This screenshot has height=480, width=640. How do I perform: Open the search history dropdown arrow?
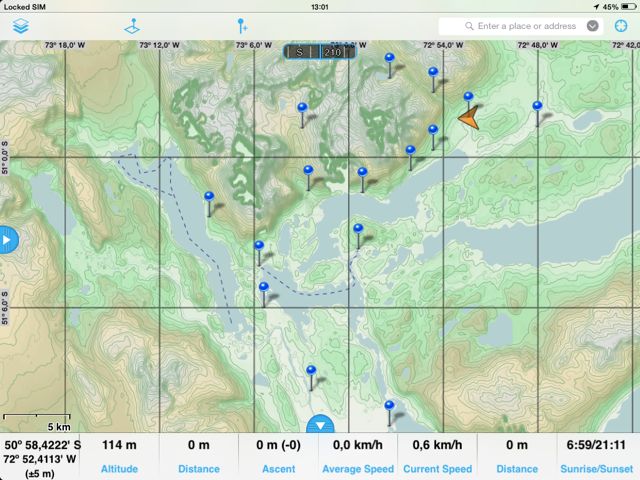coord(593,26)
